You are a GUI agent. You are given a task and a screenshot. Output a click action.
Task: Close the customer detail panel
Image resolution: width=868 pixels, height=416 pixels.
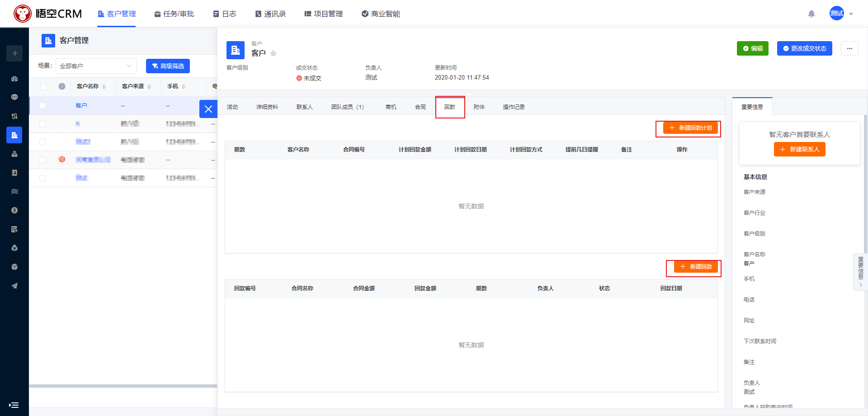[208, 109]
